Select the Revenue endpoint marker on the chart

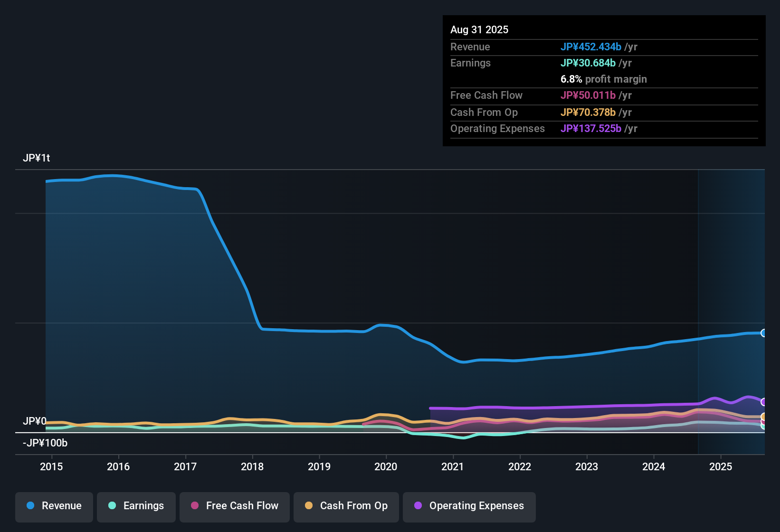pyautogui.click(x=763, y=332)
